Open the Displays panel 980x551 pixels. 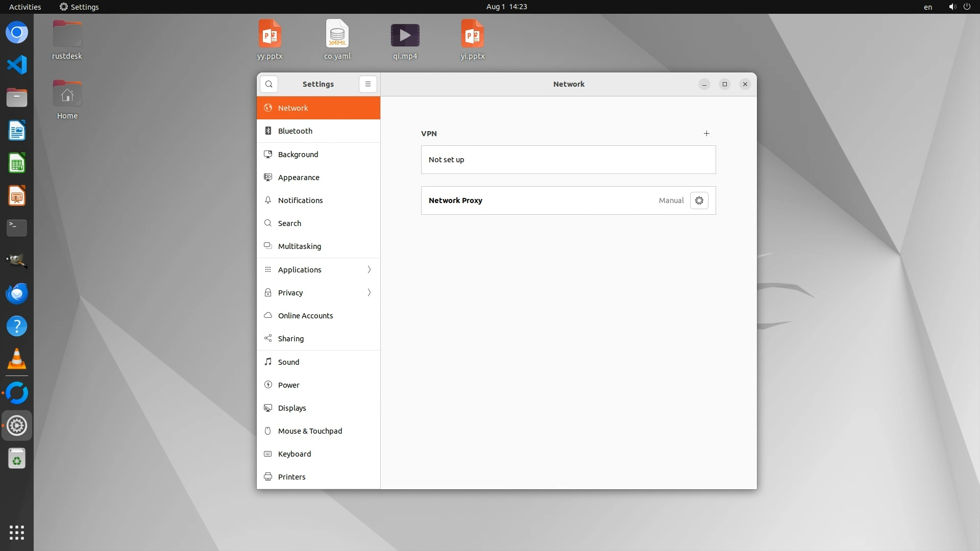292,408
